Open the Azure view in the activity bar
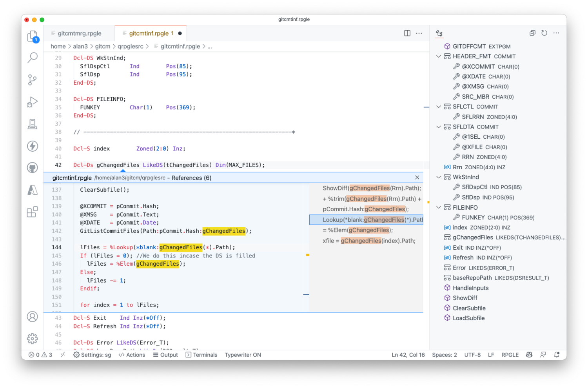This screenshot has height=388, width=588. (x=33, y=190)
